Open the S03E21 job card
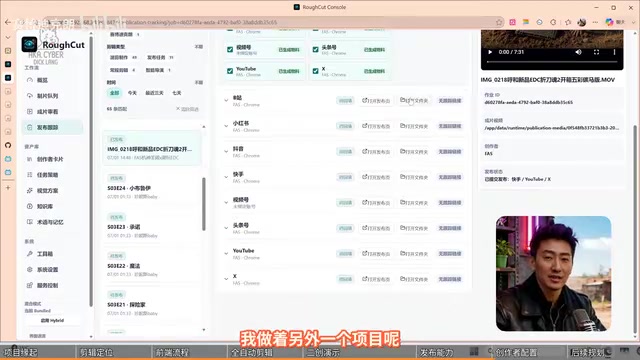Image resolution: width=640 pixels, height=360 pixels. tap(151, 305)
